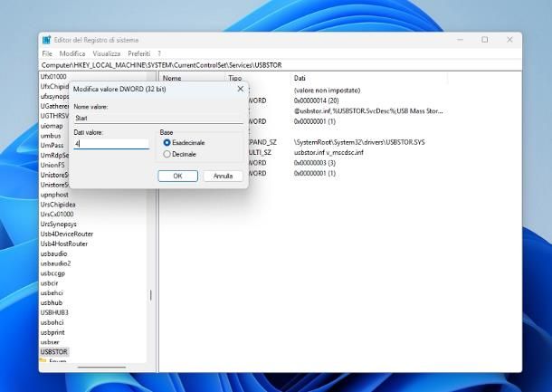Select the Usb4DeviceRouter key
552x392 pixels.
click(67, 234)
